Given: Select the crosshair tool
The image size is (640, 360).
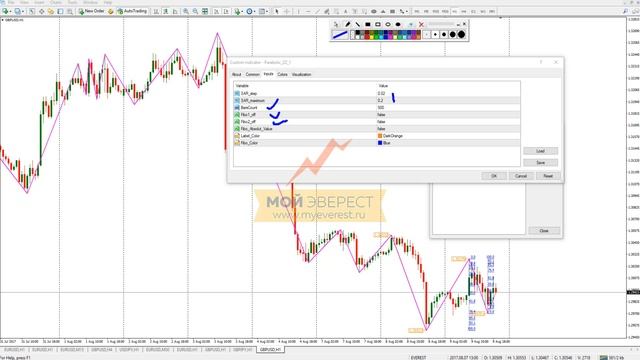Looking at the screenshot, I should pos(287,11).
